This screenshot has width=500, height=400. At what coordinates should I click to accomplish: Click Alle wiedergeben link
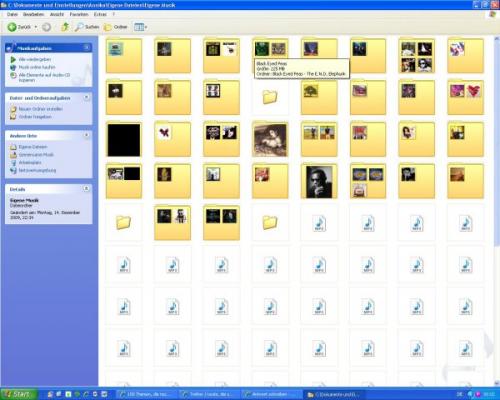pos(35,59)
